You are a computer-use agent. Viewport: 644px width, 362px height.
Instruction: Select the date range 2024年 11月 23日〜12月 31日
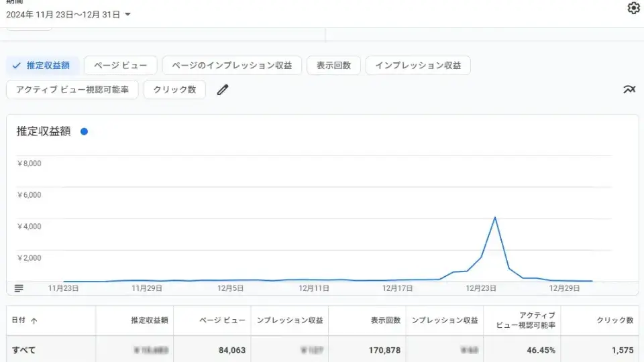63,14
